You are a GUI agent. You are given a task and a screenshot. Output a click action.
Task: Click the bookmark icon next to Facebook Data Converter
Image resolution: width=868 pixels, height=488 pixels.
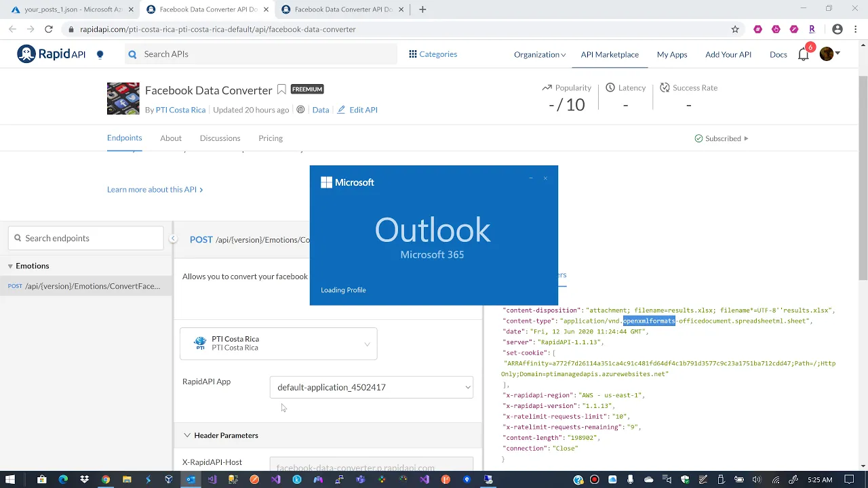tap(281, 89)
